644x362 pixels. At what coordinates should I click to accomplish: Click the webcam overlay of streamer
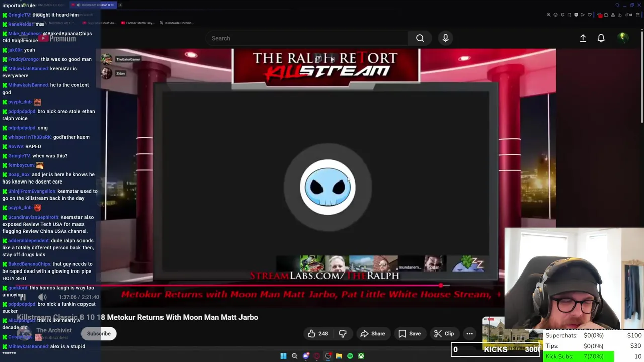point(574,279)
